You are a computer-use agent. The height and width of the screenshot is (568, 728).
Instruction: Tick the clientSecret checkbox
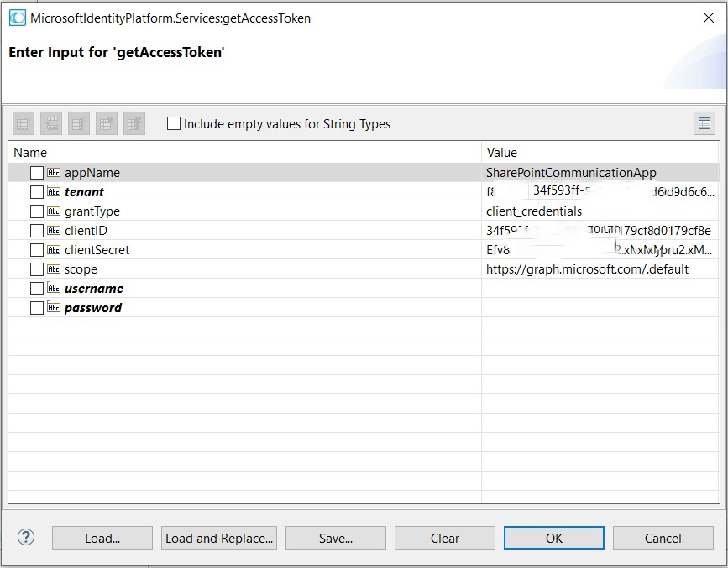[37, 250]
